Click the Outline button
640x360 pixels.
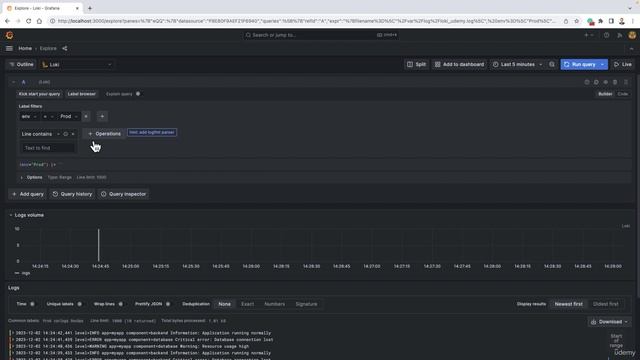tap(21, 64)
